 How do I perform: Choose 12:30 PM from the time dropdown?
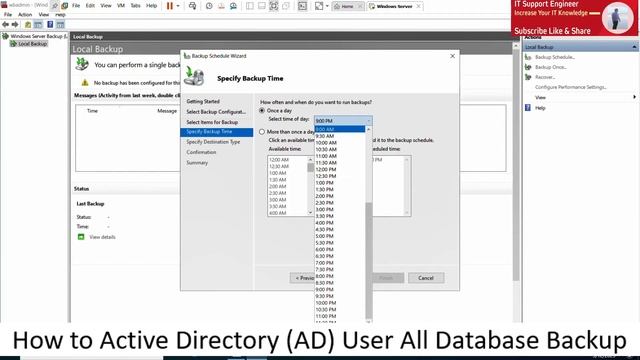point(340,176)
